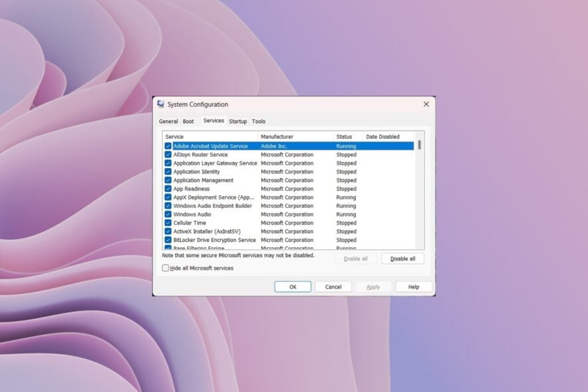Select the Windows Audio service name

tap(192, 214)
